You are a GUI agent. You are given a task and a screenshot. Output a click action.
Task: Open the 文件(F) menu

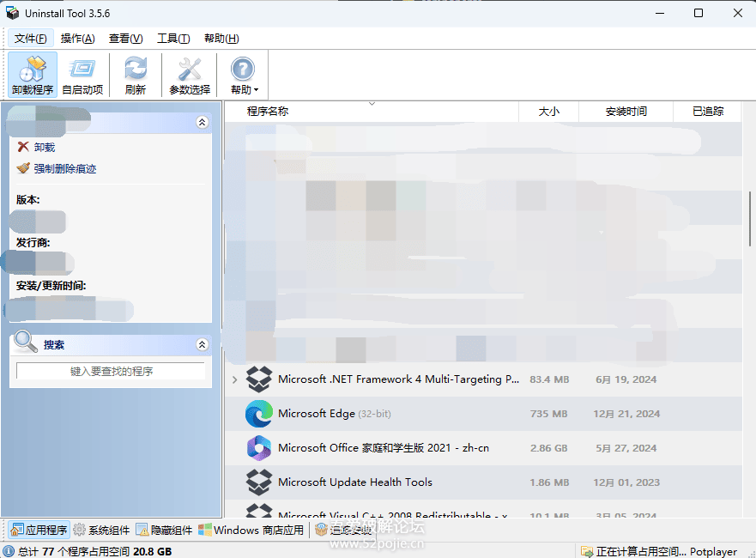click(x=30, y=39)
